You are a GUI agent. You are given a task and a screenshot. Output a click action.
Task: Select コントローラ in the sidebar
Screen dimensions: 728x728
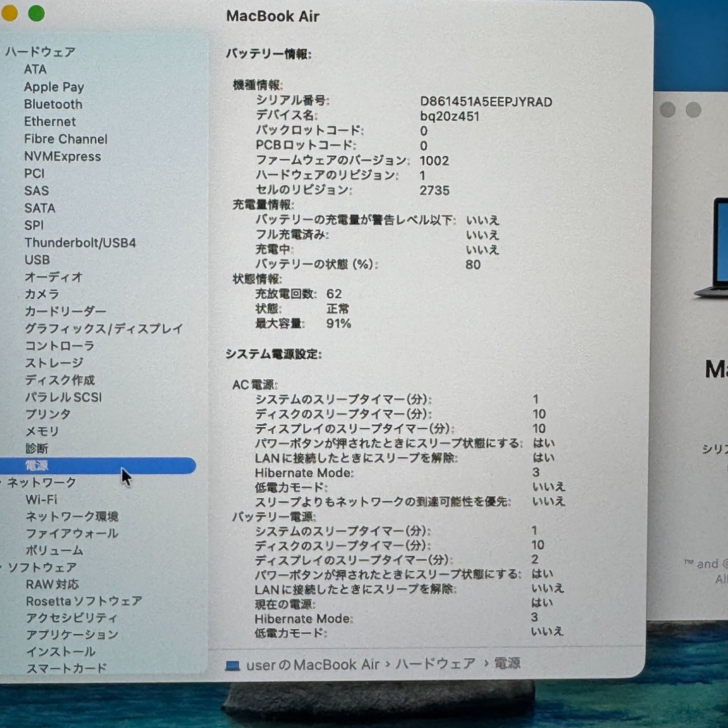point(59,346)
